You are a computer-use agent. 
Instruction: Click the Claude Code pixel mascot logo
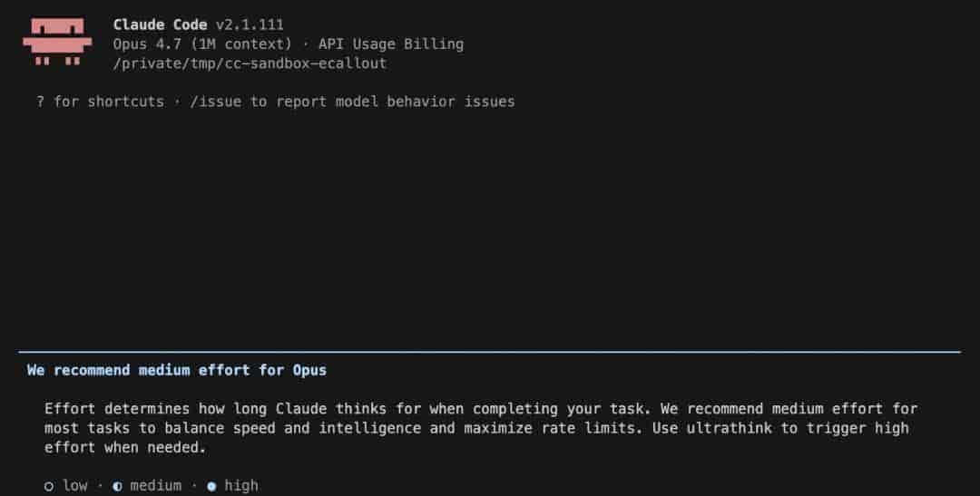coord(57,43)
